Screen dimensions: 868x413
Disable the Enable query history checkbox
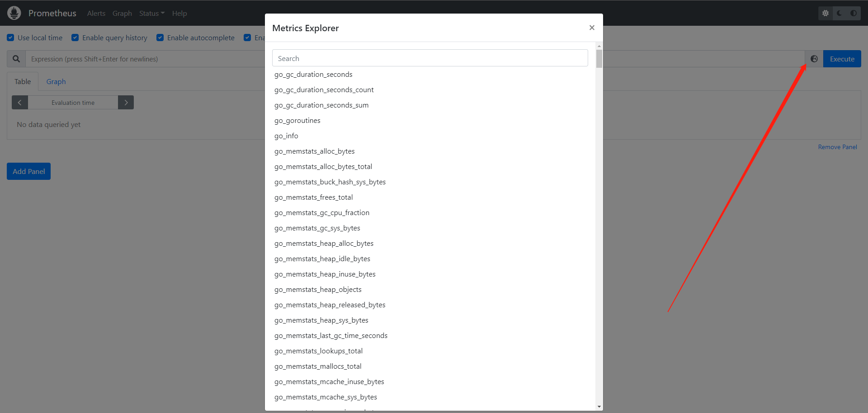(x=75, y=38)
